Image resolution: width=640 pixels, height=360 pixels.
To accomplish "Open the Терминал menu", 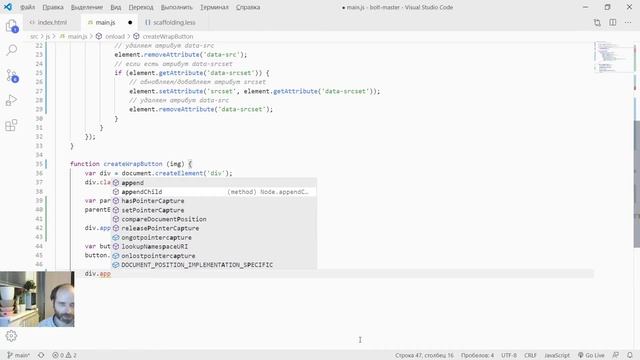I will point(214,7).
